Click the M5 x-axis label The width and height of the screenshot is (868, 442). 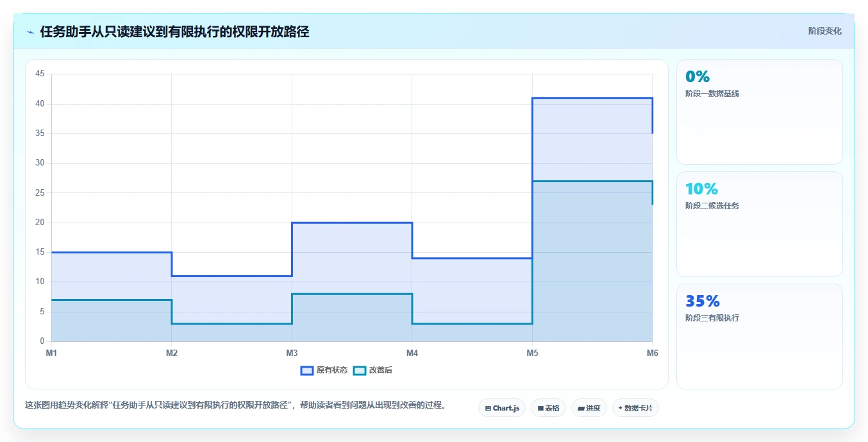click(532, 353)
